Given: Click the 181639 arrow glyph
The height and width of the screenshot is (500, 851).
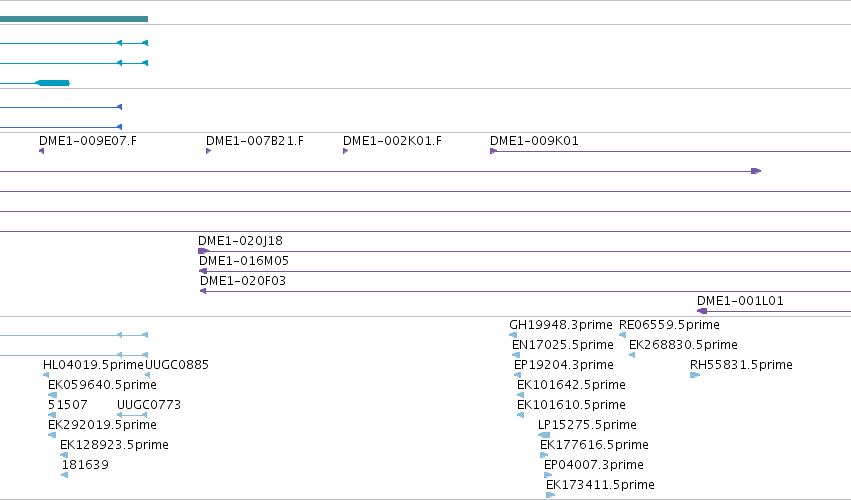Looking at the screenshot, I should tap(65, 475).
